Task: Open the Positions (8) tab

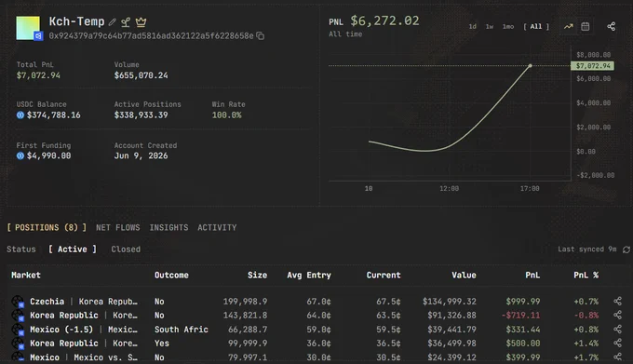Action: pos(47,227)
